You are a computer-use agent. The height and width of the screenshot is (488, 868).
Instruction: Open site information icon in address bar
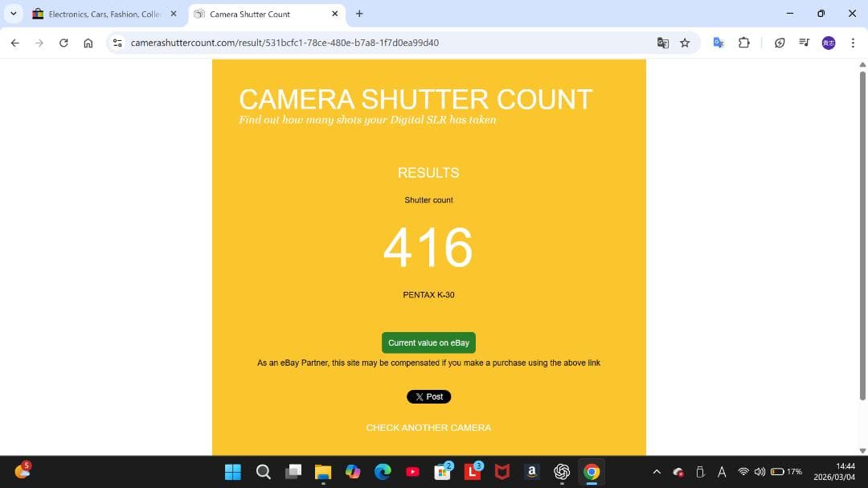117,43
